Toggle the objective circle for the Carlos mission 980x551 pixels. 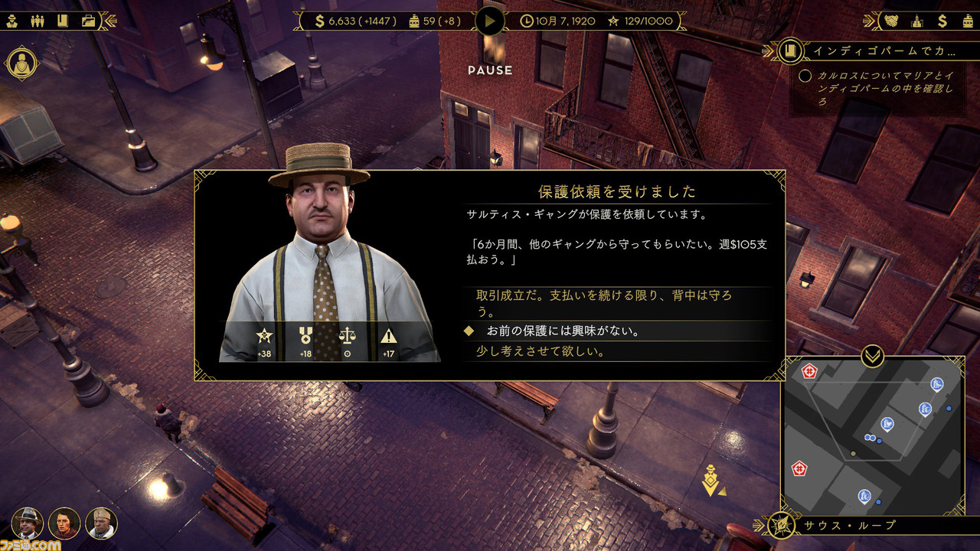[x=805, y=76]
